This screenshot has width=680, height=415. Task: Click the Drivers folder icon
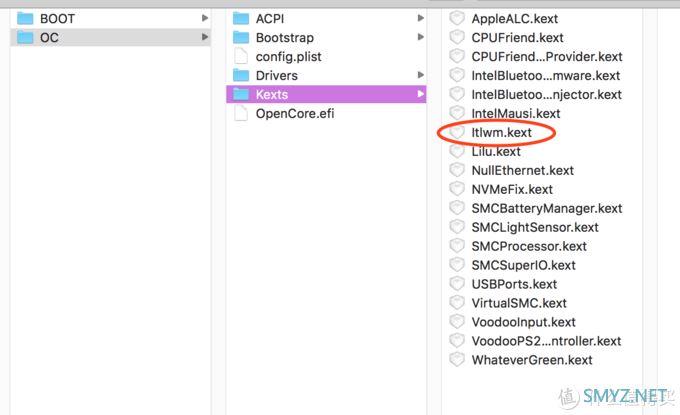pos(241,75)
